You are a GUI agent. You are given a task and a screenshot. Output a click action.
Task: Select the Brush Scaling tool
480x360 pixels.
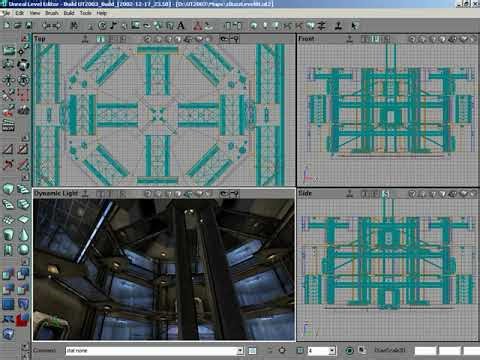click(x=9, y=64)
